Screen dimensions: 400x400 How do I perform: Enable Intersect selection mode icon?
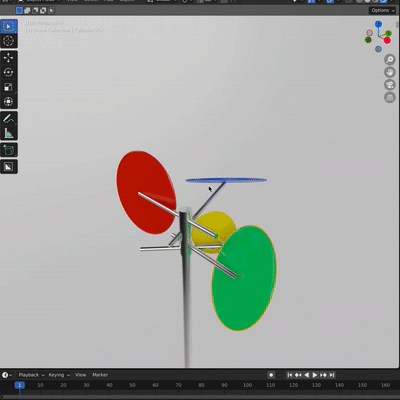pyautogui.click(x=51, y=10)
